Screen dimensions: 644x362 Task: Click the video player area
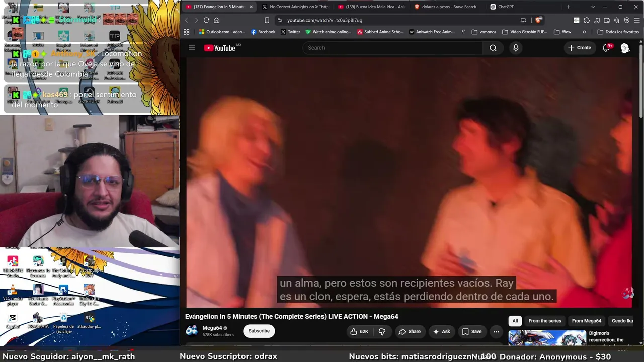[409, 182]
